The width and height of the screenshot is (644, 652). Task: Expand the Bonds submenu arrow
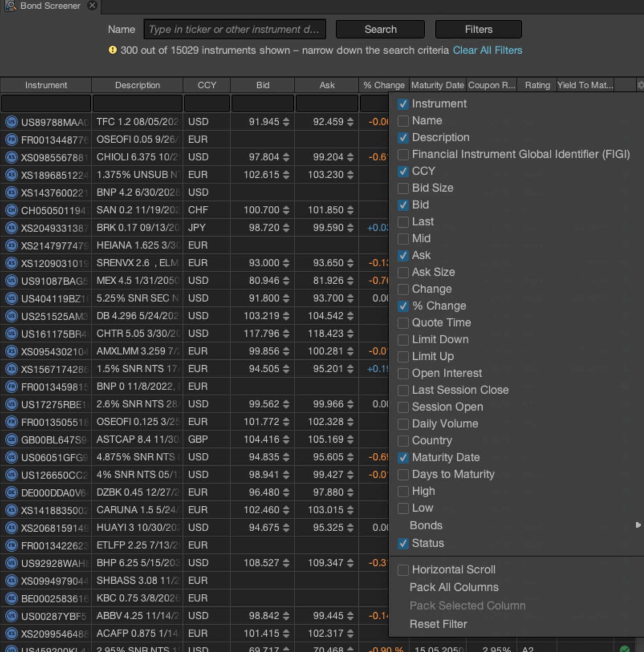point(638,525)
